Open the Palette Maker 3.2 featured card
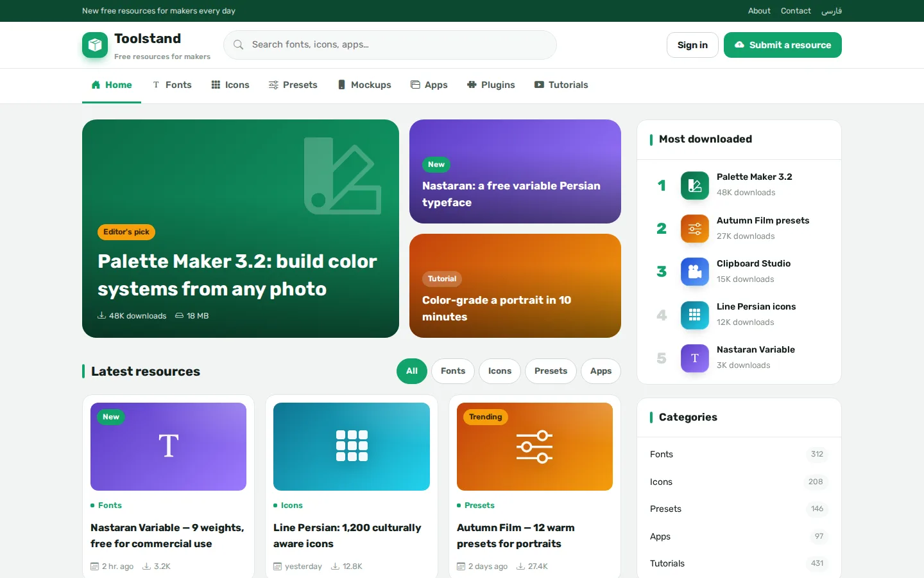The width and height of the screenshot is (924, 578). click(241, 229)
